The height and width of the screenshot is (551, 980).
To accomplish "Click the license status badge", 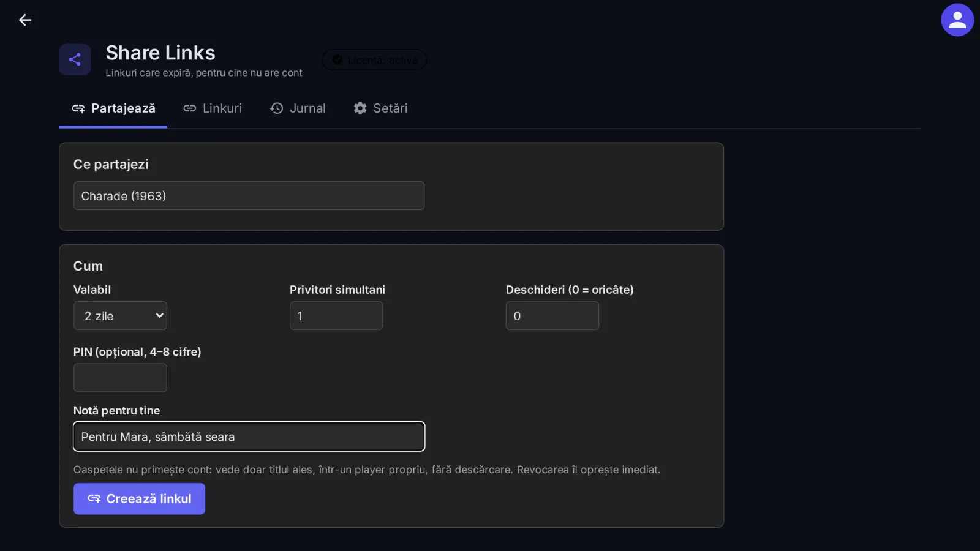I will coord(375,60).
